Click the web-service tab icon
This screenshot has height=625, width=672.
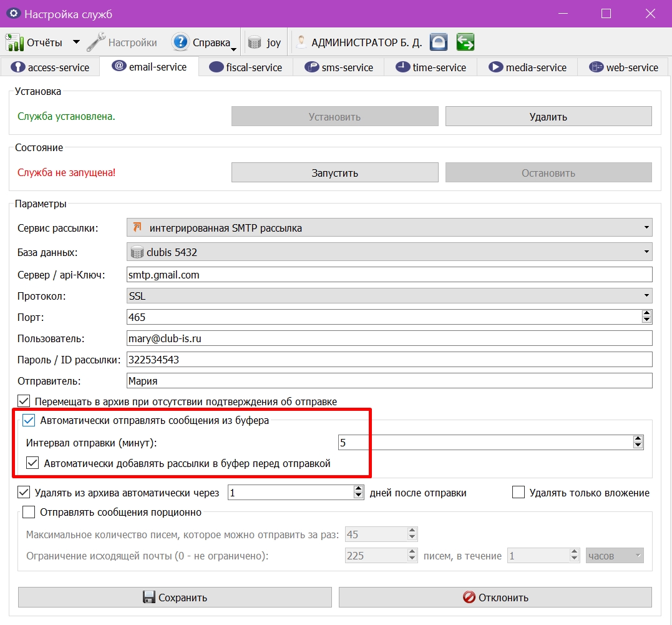[x=596, y=67]
